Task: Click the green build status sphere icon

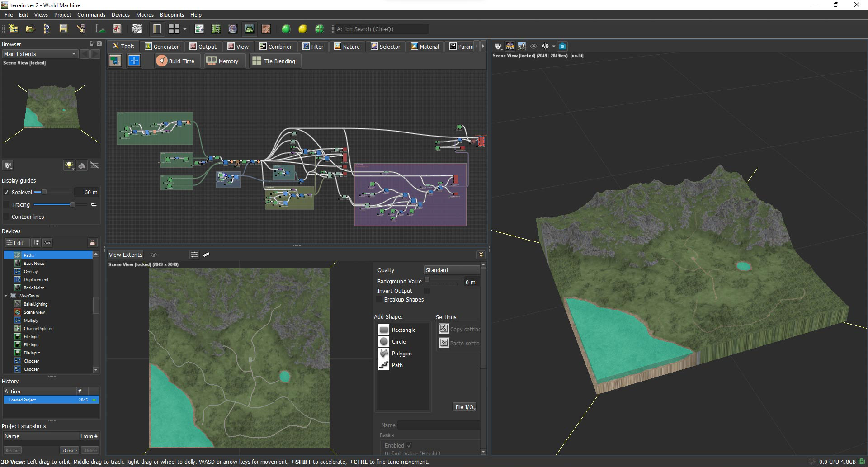Action: (x=286, y=29)
